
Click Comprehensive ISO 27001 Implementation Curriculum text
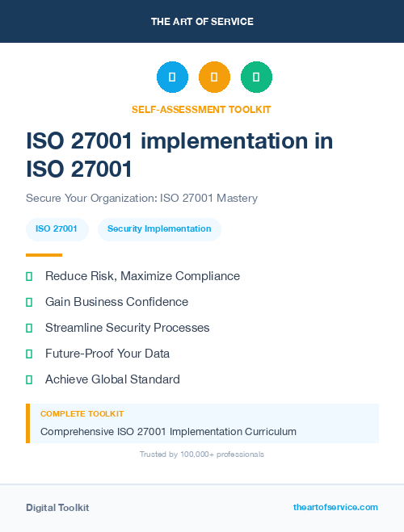(x=168, y=432)
